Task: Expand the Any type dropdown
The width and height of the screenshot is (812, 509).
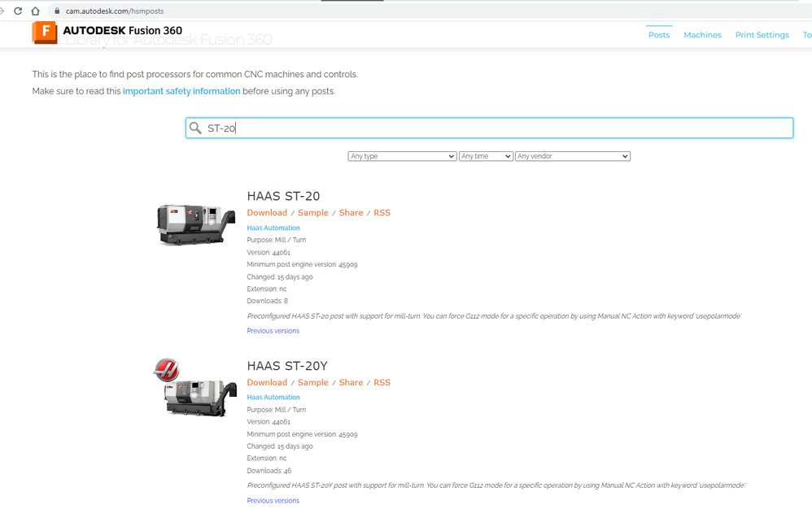Action: click(x=402, y=156)
